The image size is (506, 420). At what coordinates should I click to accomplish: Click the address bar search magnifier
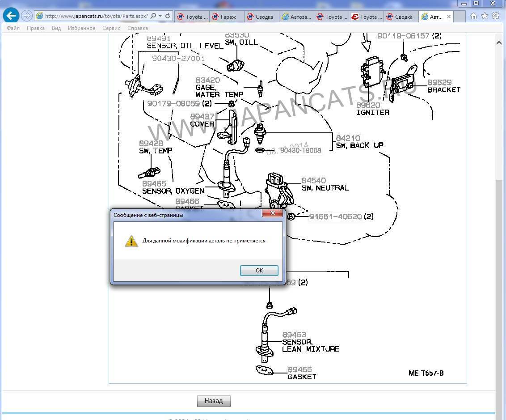[153, 16]
